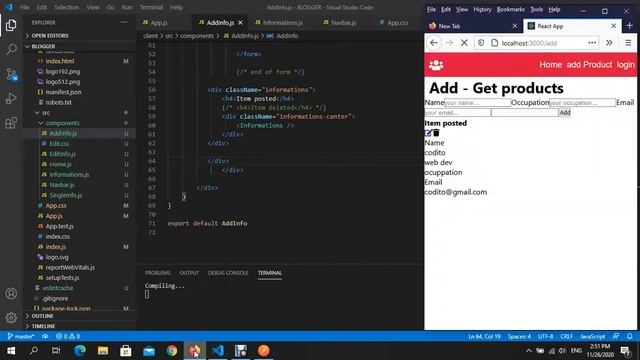The height and width of the screenshot is (360, 640).
Task: Open the File menu in VS Code
Action: coord(24,7)
